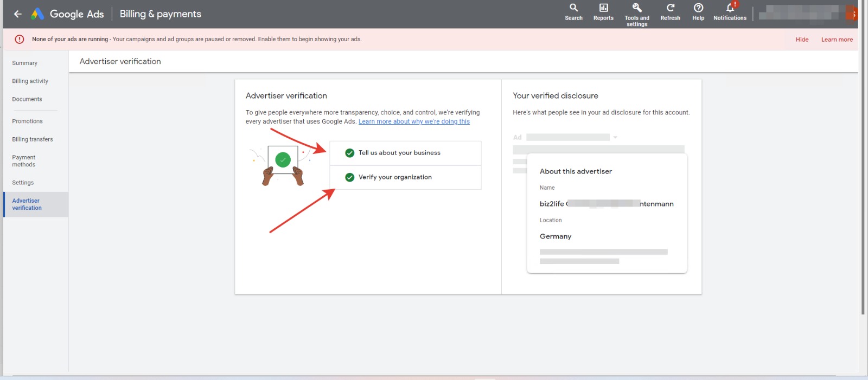Open Billing transfers in the sidebar
Image resolution: width=868 pixels, height=380 pixels.
(x=33, y=139)
